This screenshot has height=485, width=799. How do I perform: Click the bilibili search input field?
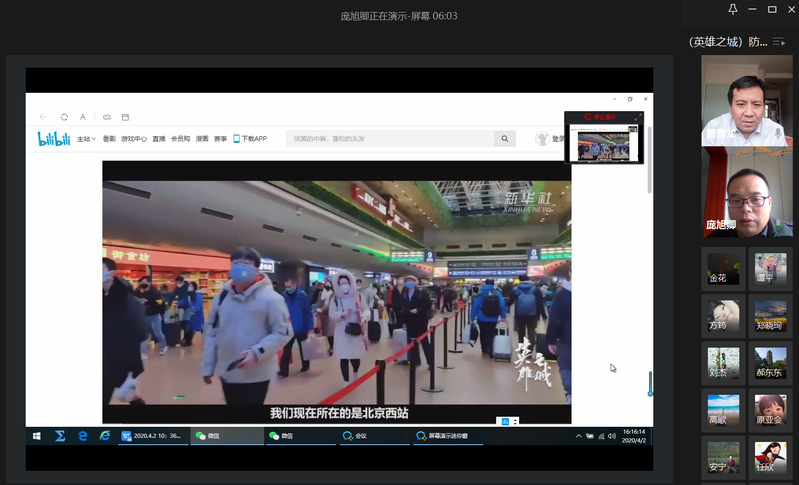tap(390, 139)
